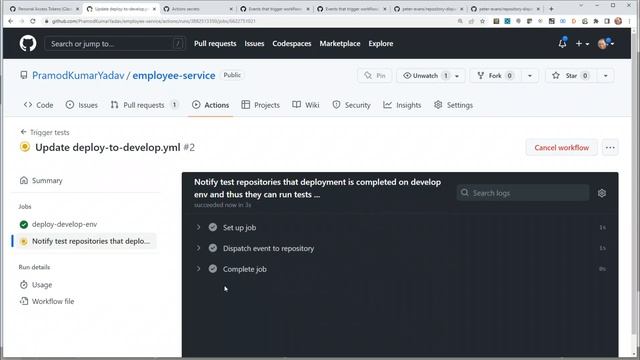640x360 pixels.
Task: Go to Codespaces page
Action: coord(292,44)
